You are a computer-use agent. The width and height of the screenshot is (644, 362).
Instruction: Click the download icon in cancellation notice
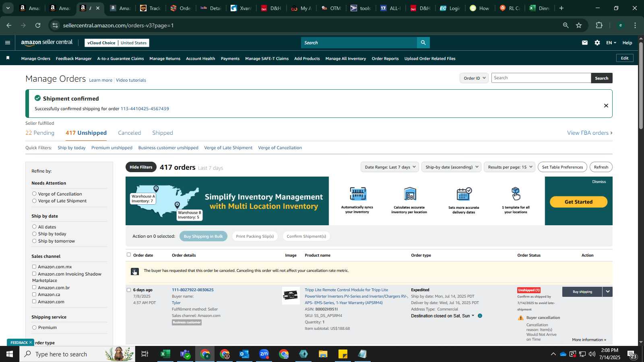(135, 271)
